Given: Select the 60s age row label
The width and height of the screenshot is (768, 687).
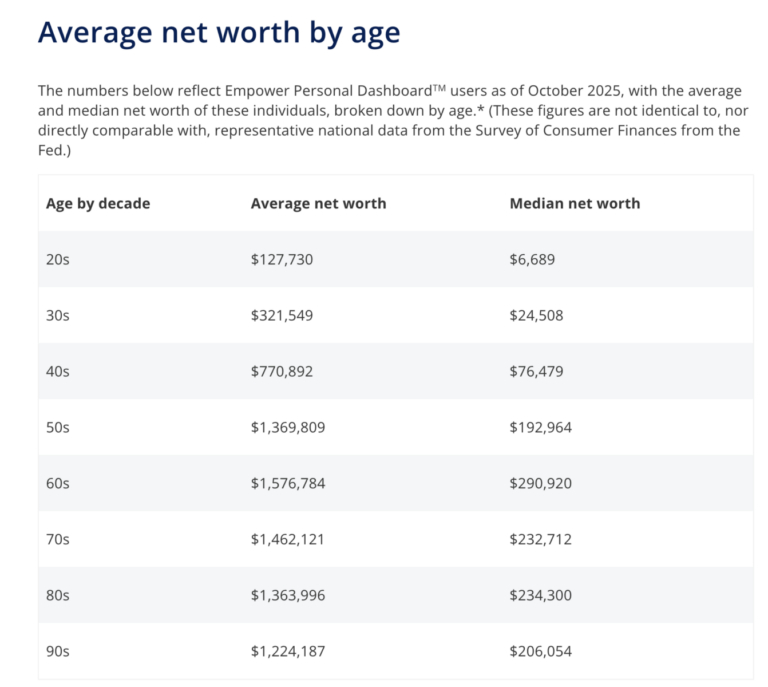Looking at the screenshot, I should tap(58, 483).
